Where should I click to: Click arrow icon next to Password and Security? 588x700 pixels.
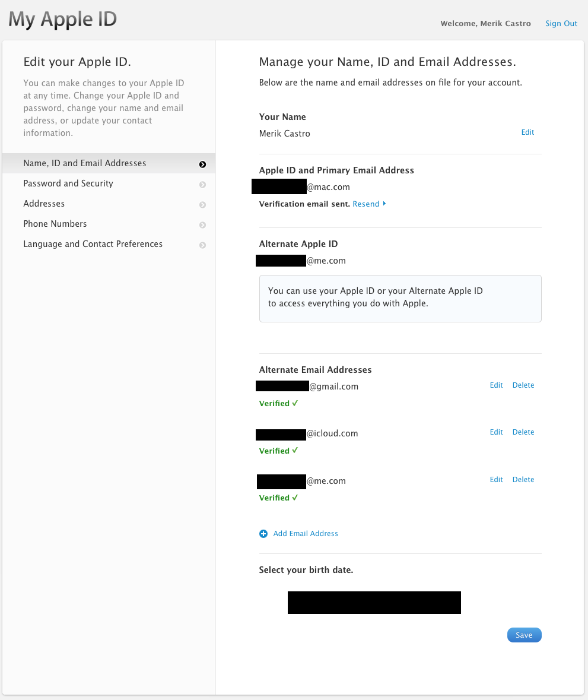coord(202,185)
